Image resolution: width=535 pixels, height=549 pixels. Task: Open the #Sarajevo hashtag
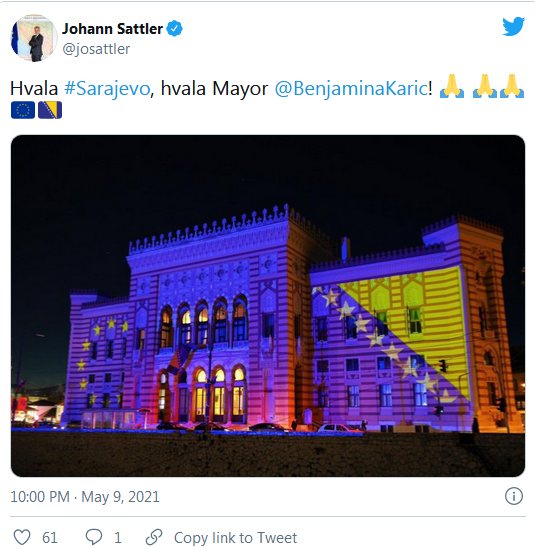tap(107, 88)
